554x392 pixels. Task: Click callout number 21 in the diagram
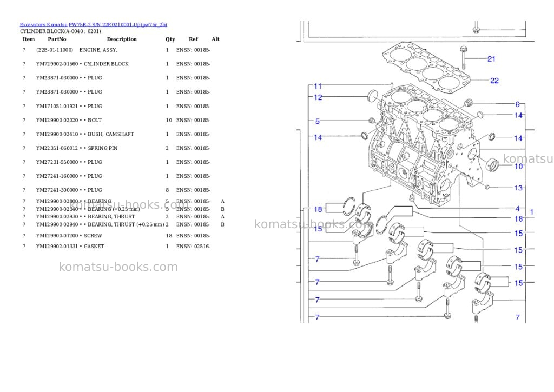pos(491,59)
